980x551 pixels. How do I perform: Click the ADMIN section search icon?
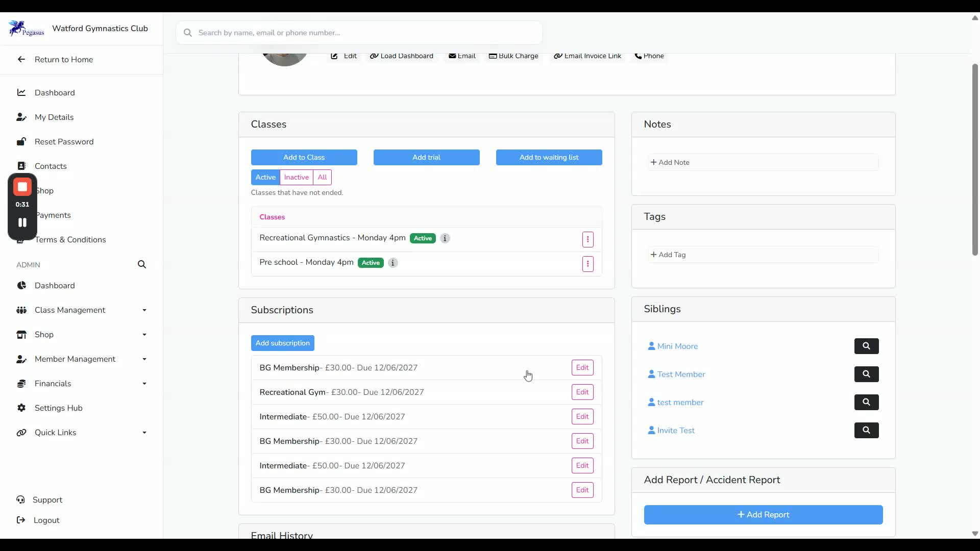click(142, 264)
